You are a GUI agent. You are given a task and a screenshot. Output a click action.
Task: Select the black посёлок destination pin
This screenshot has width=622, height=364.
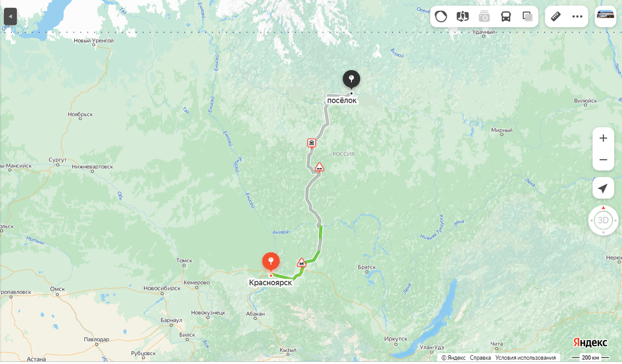pos(351,80)
